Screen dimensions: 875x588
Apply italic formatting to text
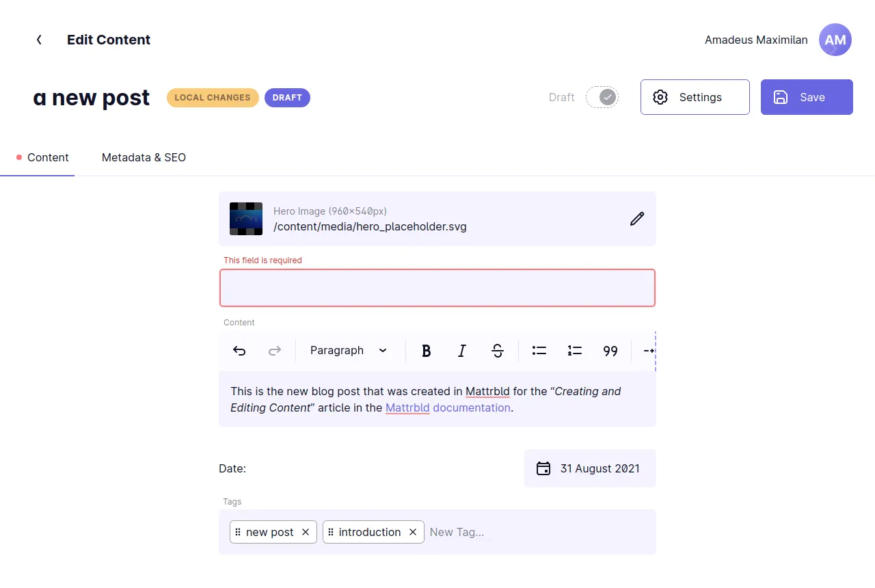[461, 350]
